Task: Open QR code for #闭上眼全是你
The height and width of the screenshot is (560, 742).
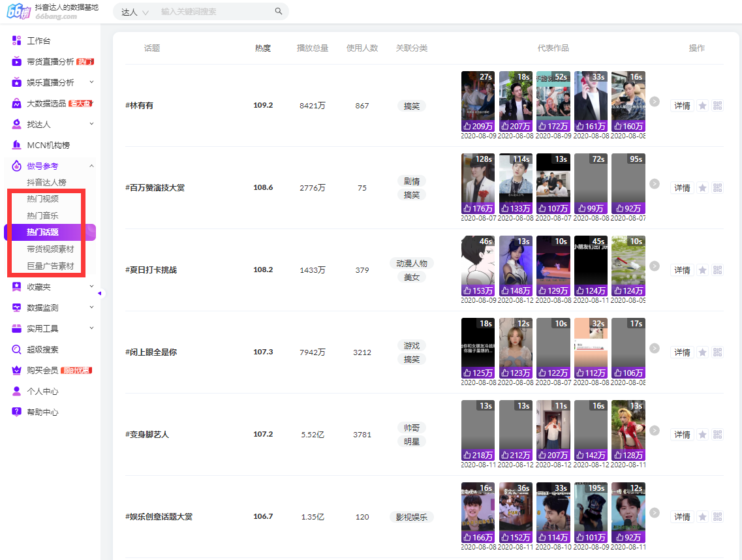Action: click(718, 352)
